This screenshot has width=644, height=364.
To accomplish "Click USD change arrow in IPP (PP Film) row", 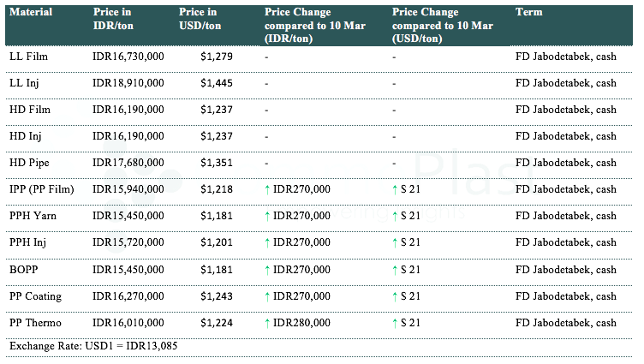I will (395, 189).
